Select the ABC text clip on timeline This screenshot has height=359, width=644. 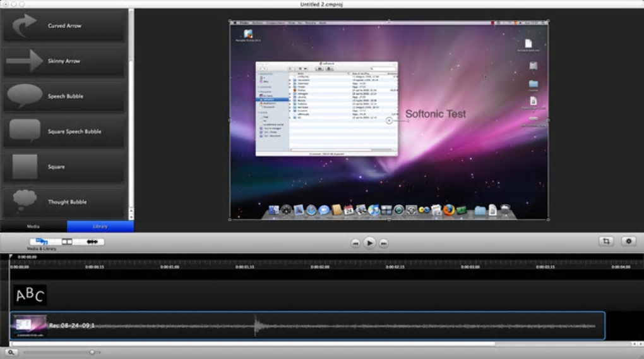(30, 295)
